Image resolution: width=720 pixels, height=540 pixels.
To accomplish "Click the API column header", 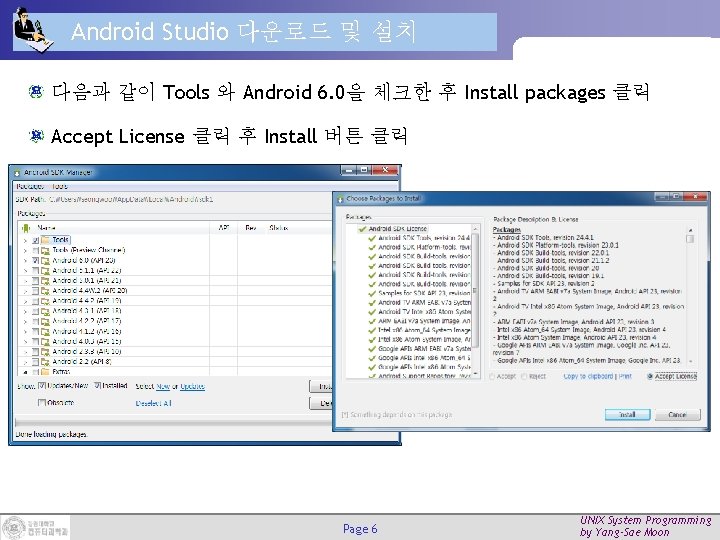I will tap(224, 228).
